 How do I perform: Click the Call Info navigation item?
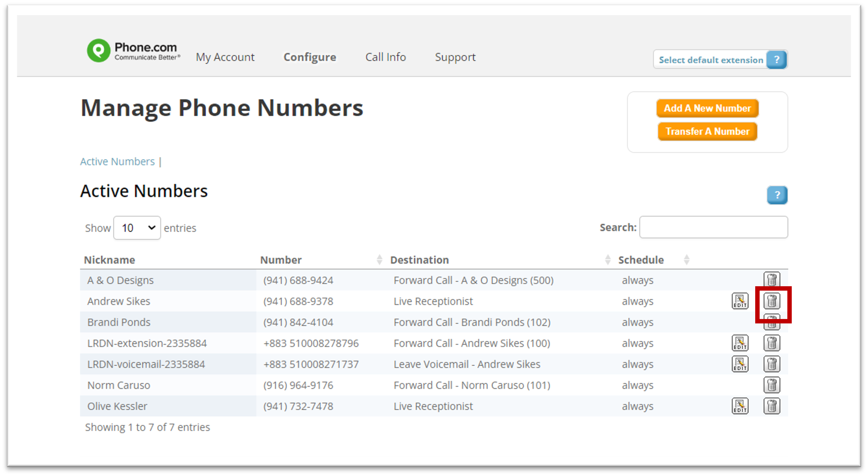[x=386, y=57]
